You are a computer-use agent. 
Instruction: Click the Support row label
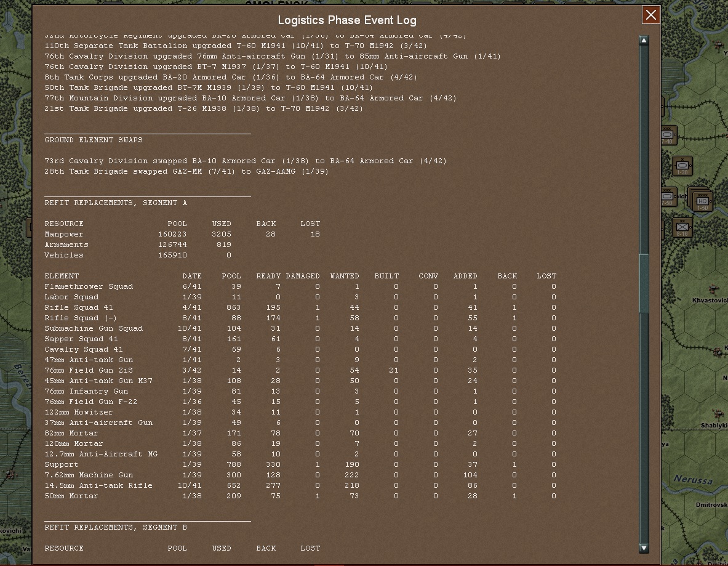[x=62, y=465]
